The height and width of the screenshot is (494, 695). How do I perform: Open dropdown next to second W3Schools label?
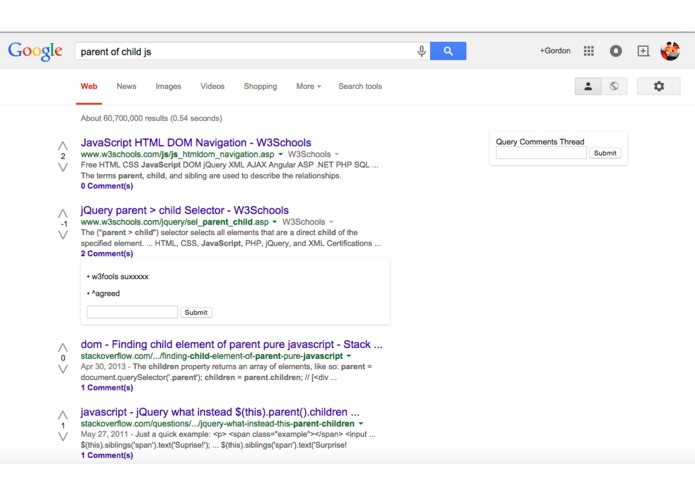click(331, 222)
